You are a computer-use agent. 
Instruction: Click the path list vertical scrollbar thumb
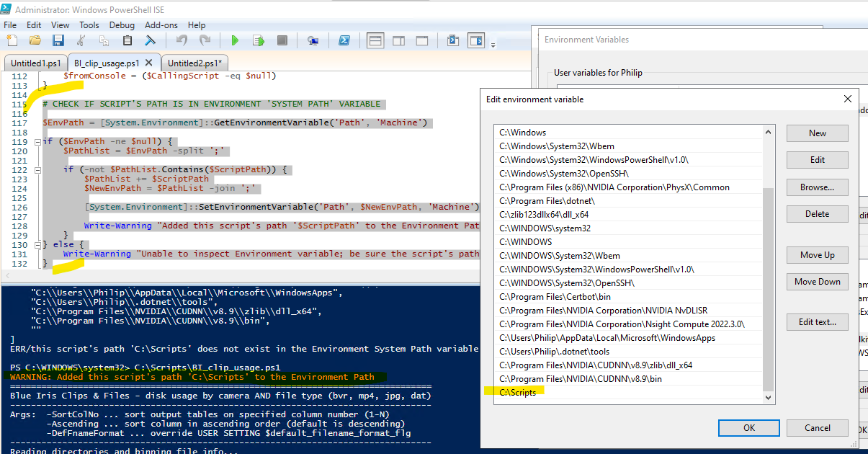pyautogui.click(x=768, y=288)
